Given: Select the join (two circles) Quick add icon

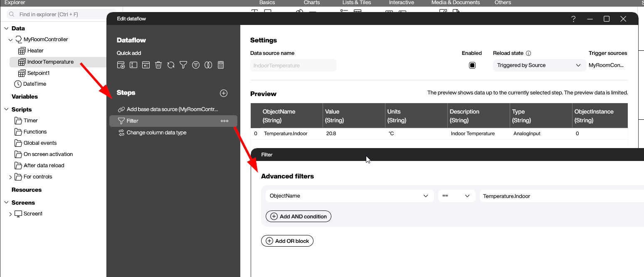Looking at the screenshot, I should tap(208, 64).
